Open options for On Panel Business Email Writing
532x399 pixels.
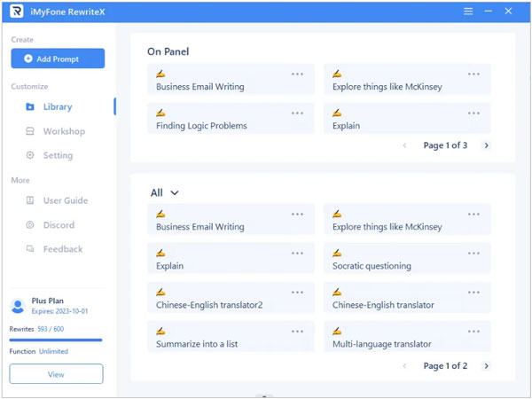[297, 74]
